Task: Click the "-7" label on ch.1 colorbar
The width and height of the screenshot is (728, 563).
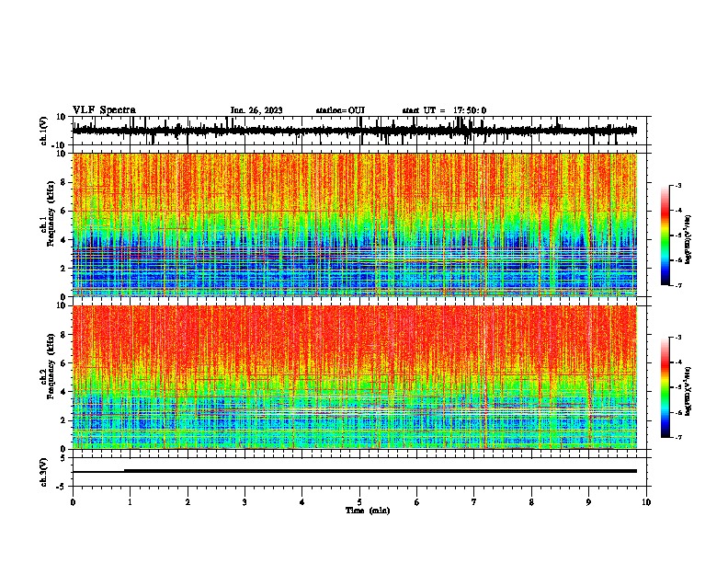Action: click(677, 285)
